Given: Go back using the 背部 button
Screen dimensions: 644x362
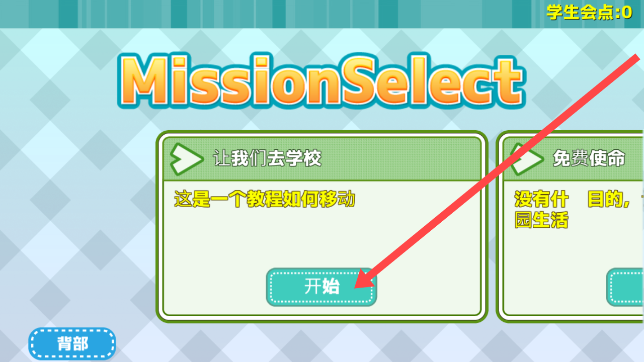Looking at the screenshot, I should click(x=72, y=344).
